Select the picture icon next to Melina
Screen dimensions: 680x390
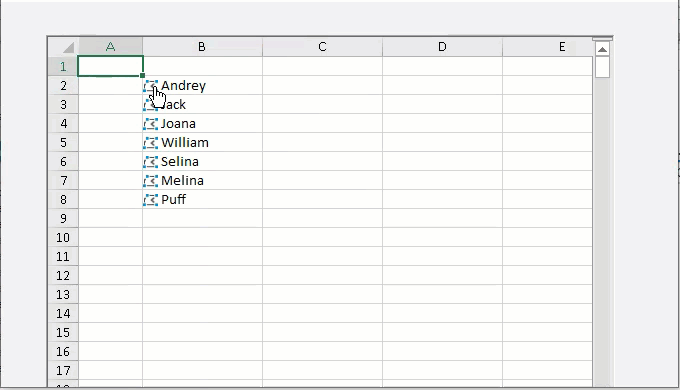pyautogui.click(x=150, y=181)
